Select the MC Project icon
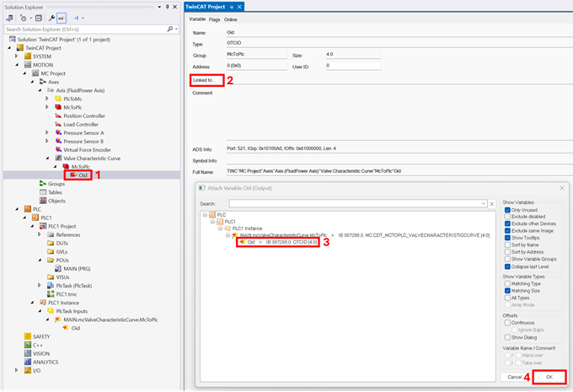The height and width of the screenshot is (392, 573). pyautogui.click(x=35, y=73)
